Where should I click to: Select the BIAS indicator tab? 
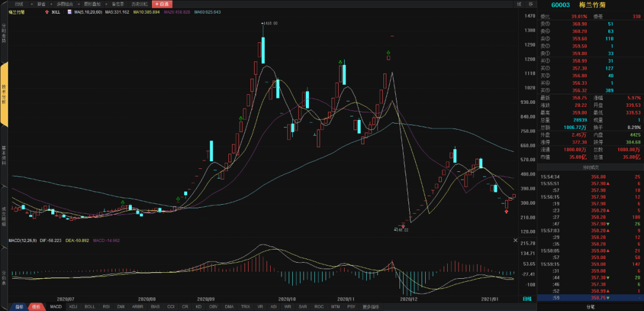tap(155, 307)
